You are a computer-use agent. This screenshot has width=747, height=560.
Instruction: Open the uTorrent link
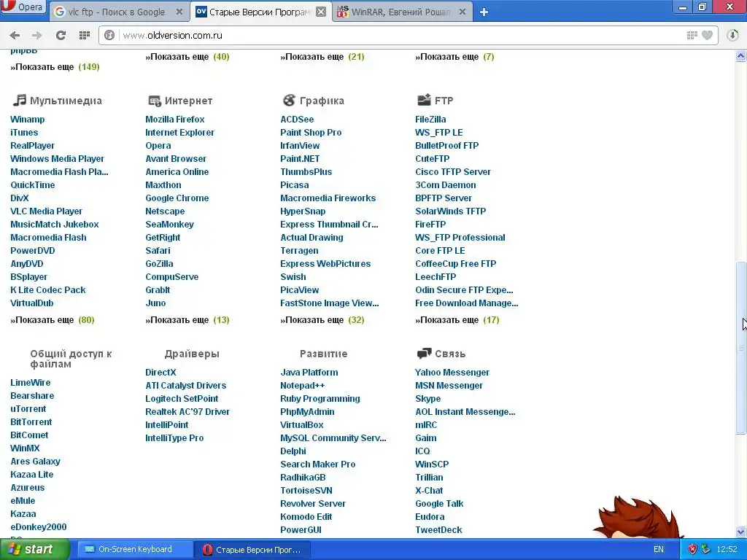[x=28, y=408]
